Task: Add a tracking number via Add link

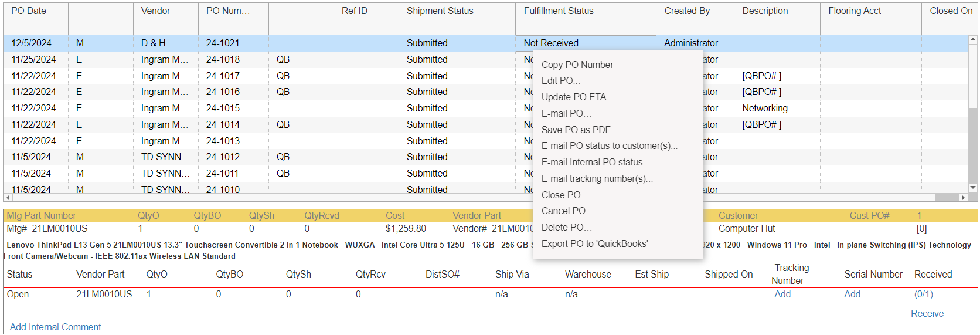Action: [782, 294]
